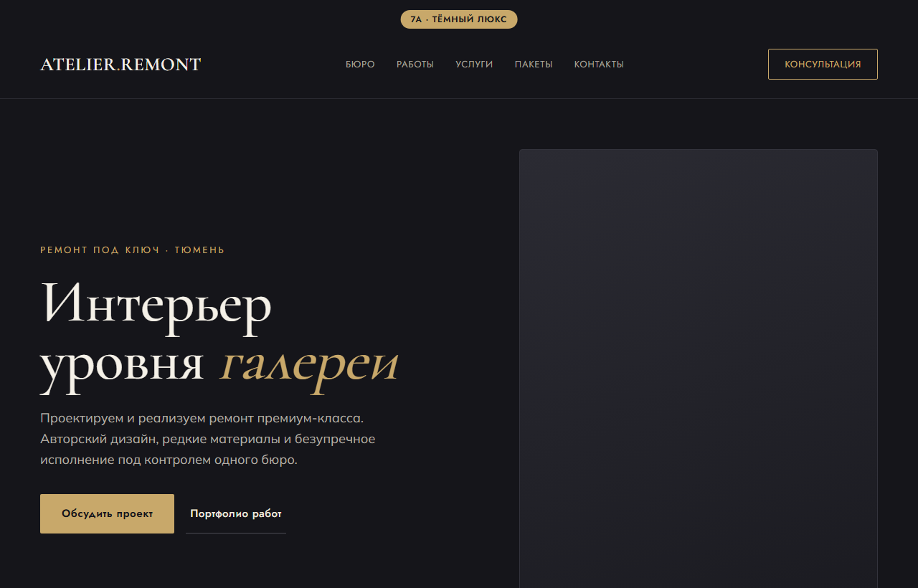
Task: Open the ПАКЕТЫ menu link
Action: pos(534,65)
